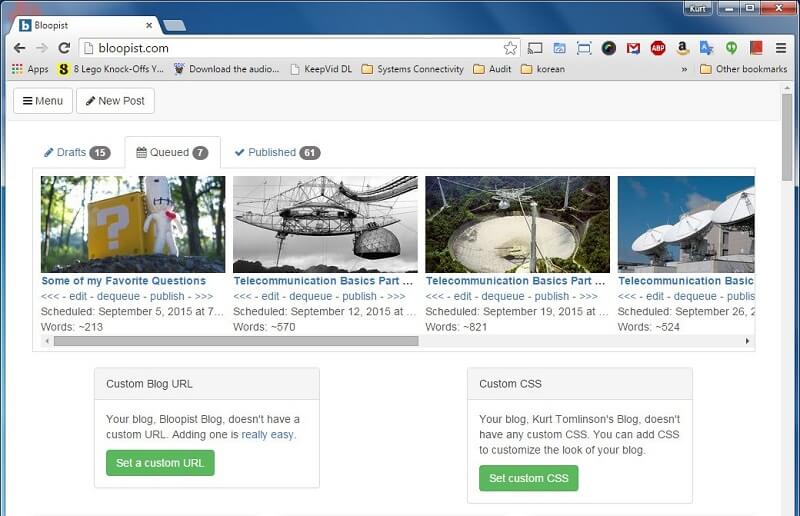800x516 pixels.
Task: Click the blue picture extension icon
Action: [559, 48]
